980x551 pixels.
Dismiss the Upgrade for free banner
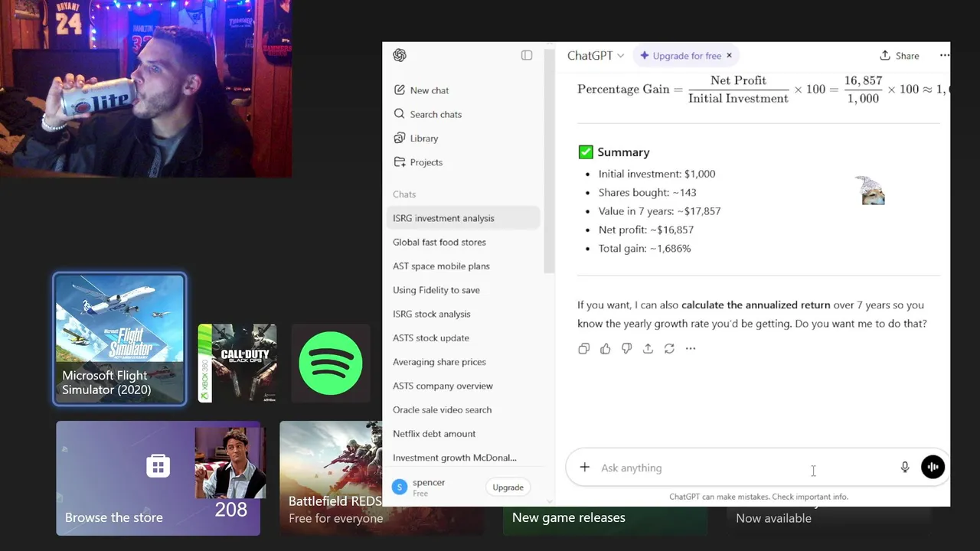pos(729,56)
